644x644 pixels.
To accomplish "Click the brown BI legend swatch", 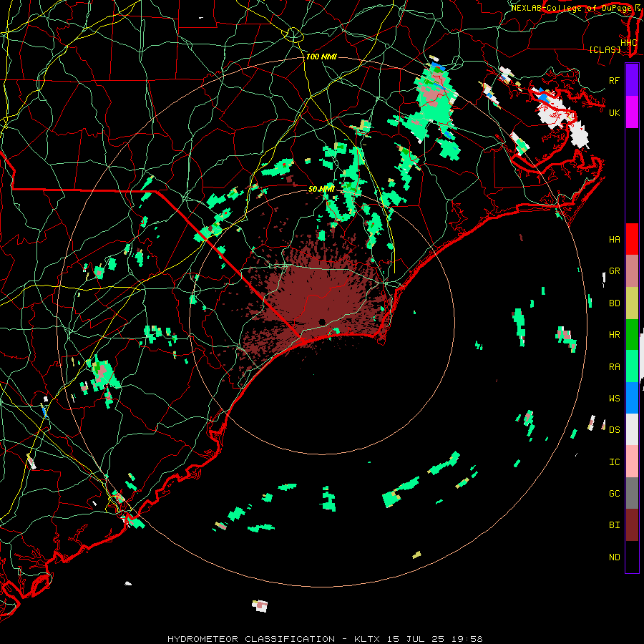I will pos(632,525).
